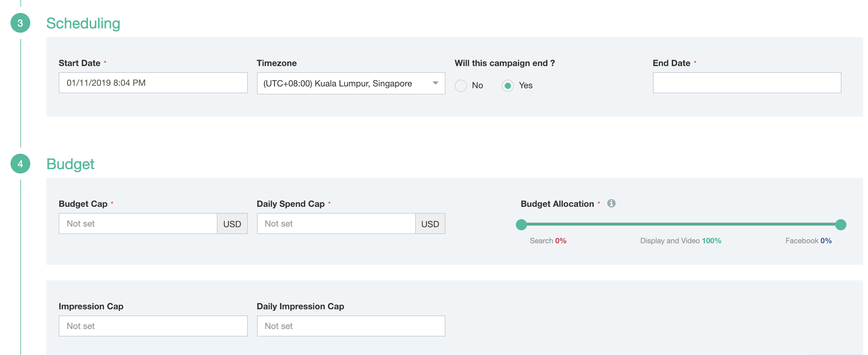Click the right Budget Allocation slider handle

841,224
